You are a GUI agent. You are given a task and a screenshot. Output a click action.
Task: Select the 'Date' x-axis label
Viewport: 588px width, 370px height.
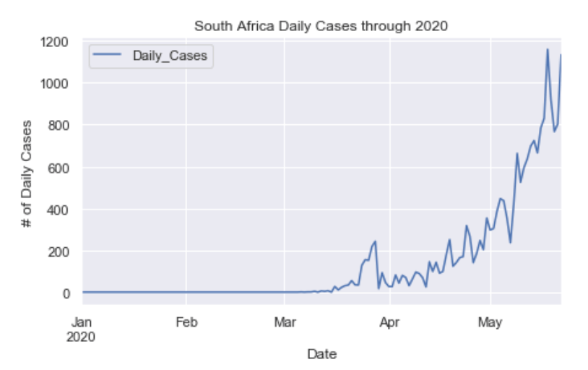tap(321, 354)
